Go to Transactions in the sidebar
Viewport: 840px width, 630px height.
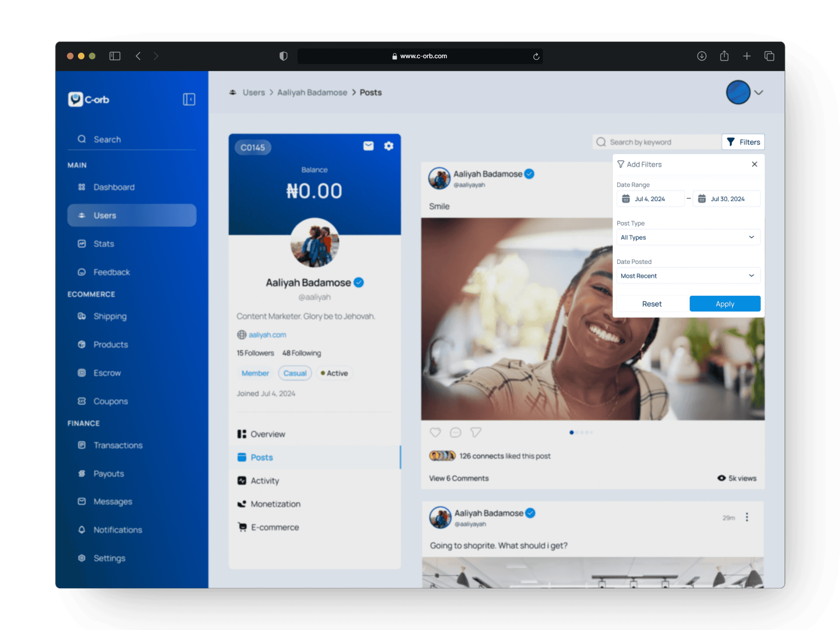click(118, 445)
